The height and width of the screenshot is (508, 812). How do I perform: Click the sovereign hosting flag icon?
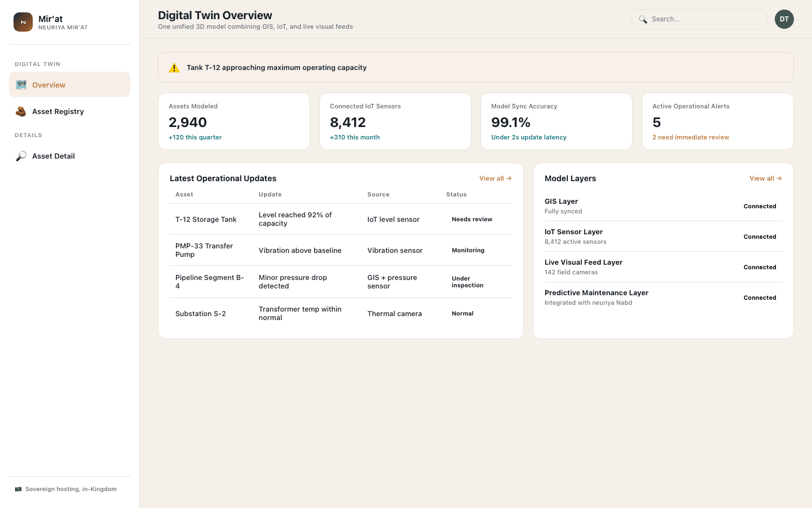click(x=18, y=489)
